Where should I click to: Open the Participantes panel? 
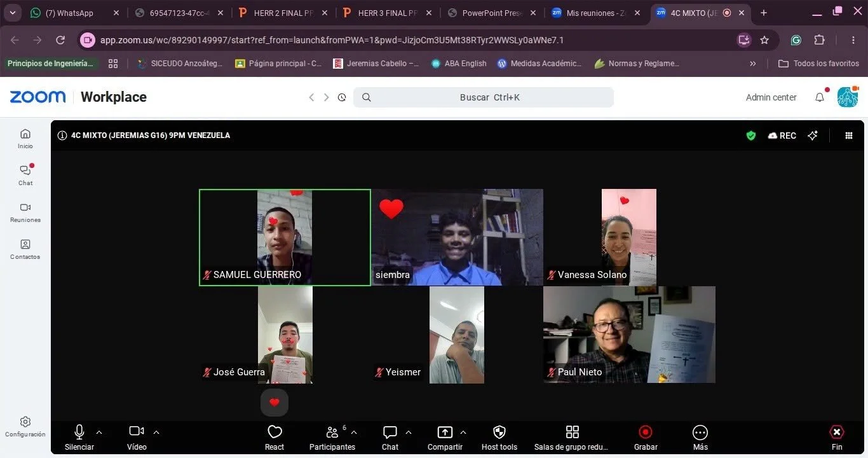pyautogui.click(x=332, y=438)
